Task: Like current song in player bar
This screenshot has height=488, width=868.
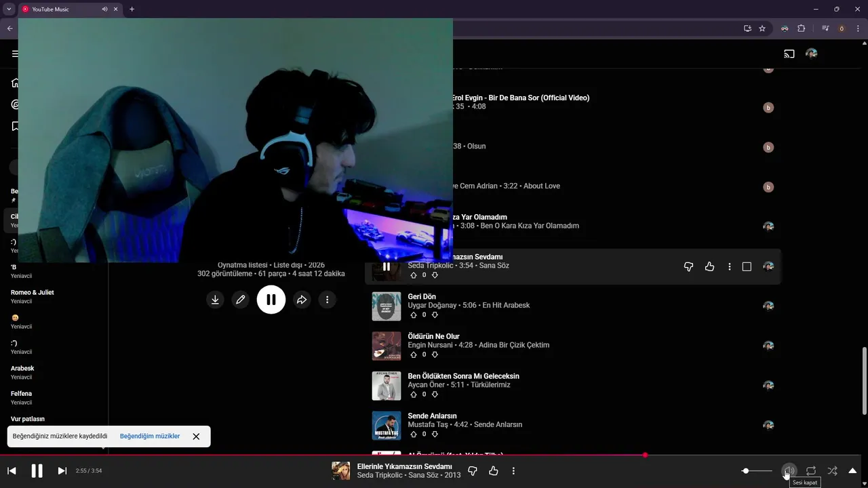Action: tap(494, 471)
